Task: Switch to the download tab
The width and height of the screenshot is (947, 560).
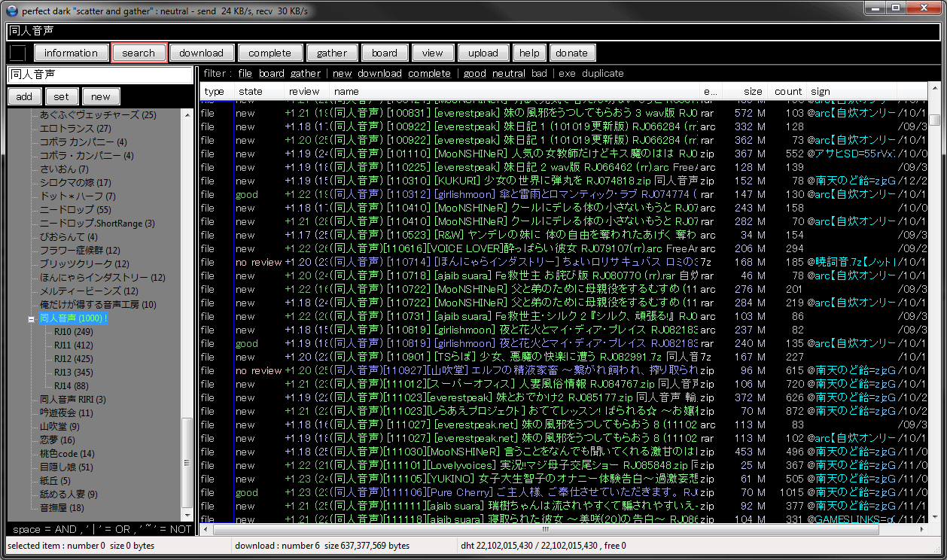Action: (201, 53)
